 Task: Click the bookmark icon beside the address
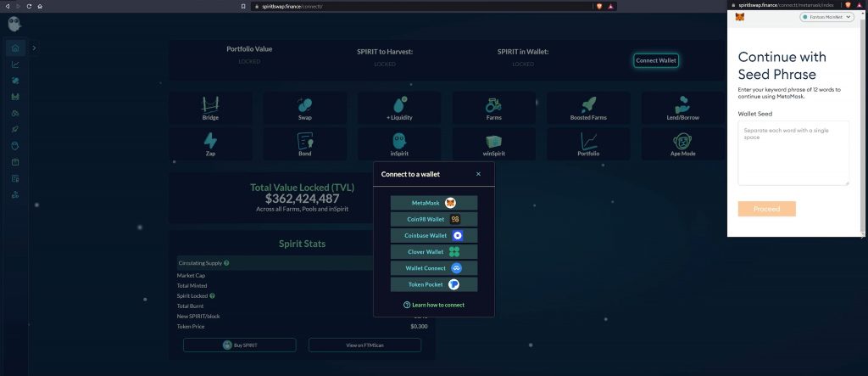pyautogui.click(x=243, y=6)
